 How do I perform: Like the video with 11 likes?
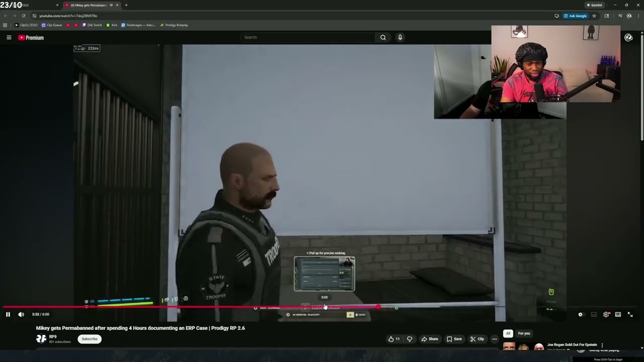[394, 339]
